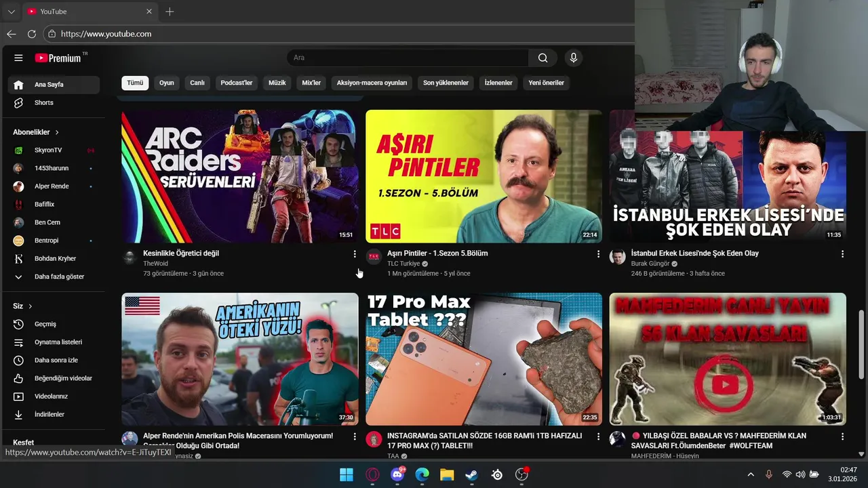Viewport: 868px width, 488px height.
Task: Click the YouTube Premium logo
Action: pos(58,58)
